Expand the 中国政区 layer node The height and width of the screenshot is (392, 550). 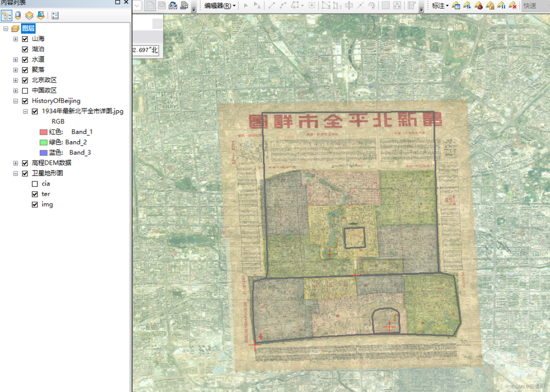click(x=16, y=91)
